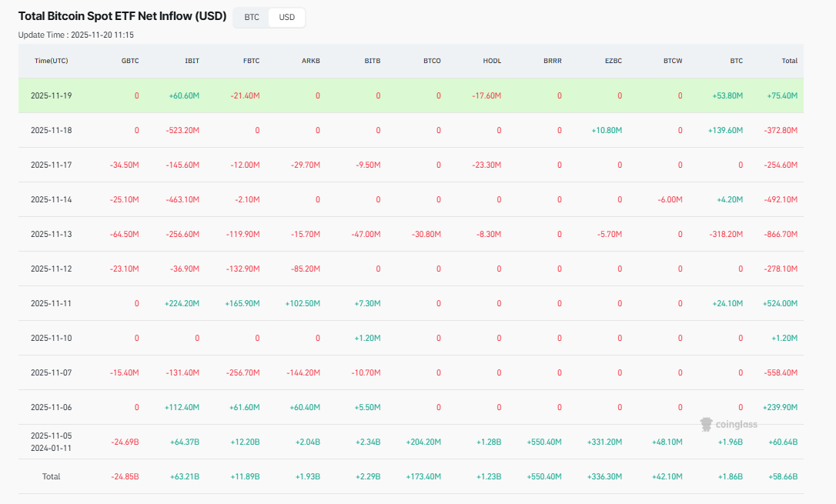Sort by the Total column header
The height and width of the screenshot is (504, 836).
coord(789,61)
